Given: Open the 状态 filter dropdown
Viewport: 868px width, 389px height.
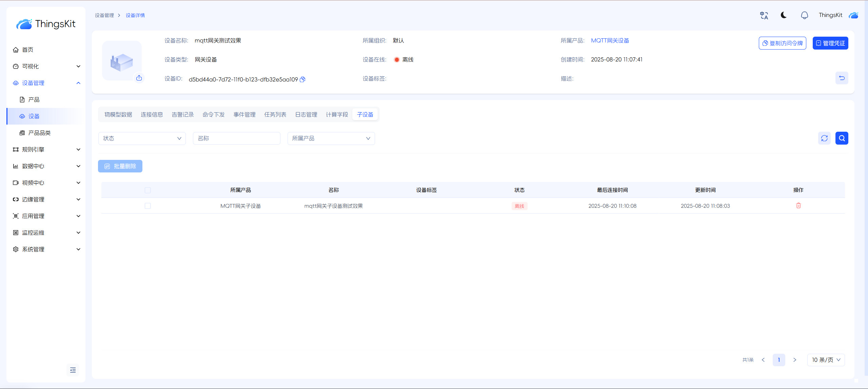Looking at the screenshot, I should (142, 138).
